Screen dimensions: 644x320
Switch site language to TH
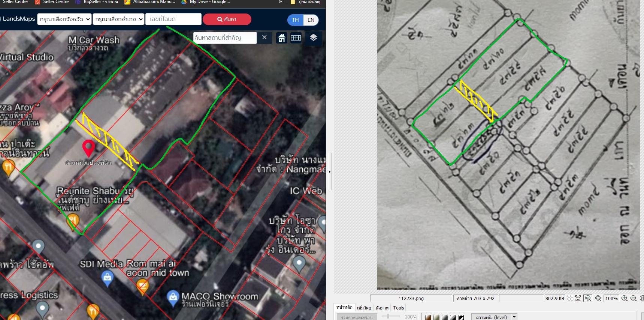[x=295, y=20]
